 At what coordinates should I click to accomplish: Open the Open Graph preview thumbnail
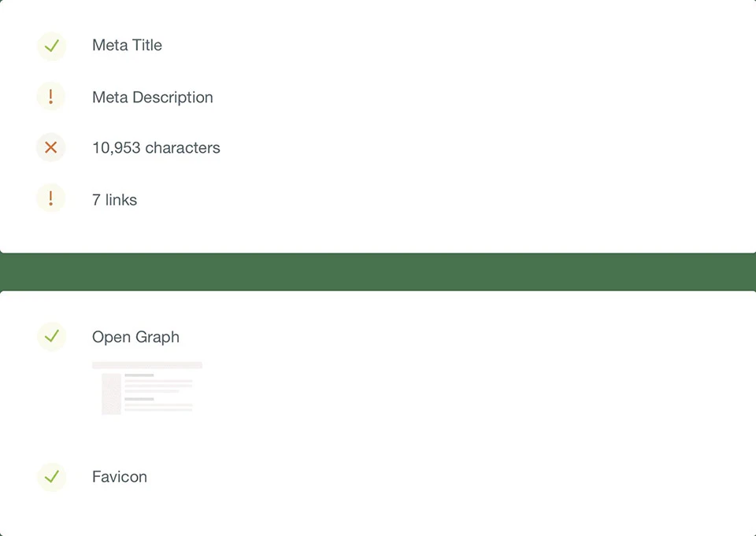click(147, 389)
